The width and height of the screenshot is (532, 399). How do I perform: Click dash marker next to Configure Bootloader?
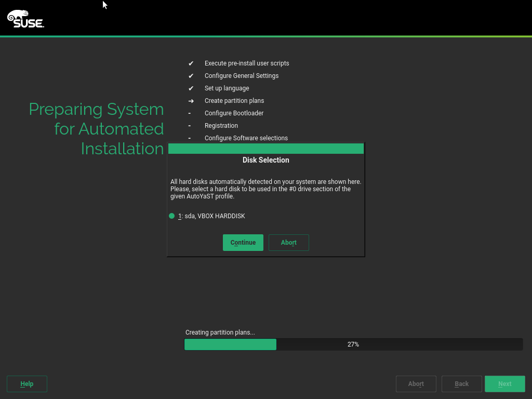pyautogui.click(x=190, y=113)
